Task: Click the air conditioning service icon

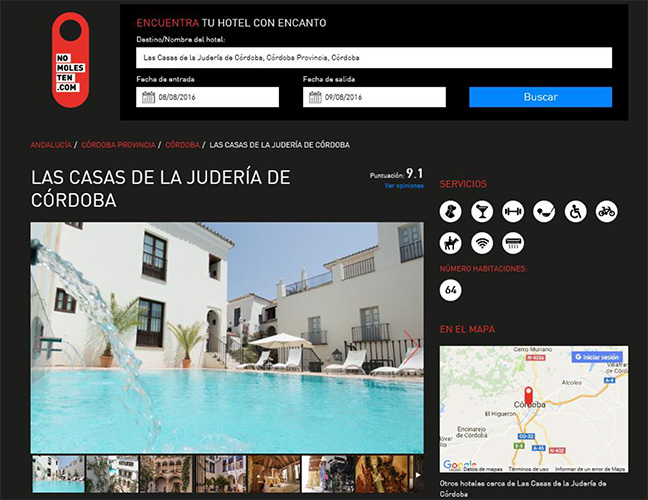Action: point(513,243)
